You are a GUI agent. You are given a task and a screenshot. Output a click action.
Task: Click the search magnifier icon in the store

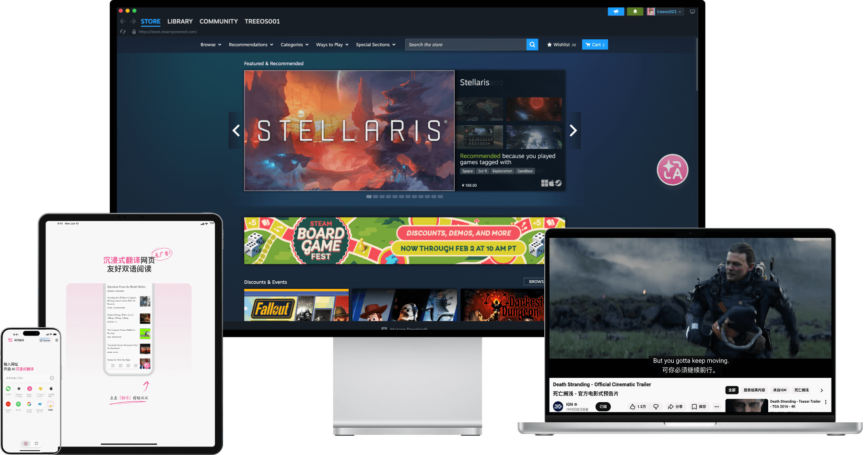(532, 44)
